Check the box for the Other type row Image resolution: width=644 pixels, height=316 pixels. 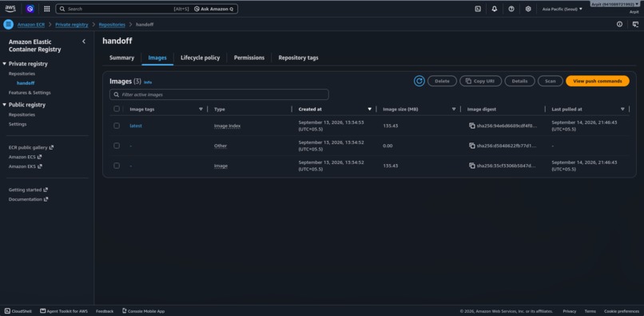[x=117, y=146]
